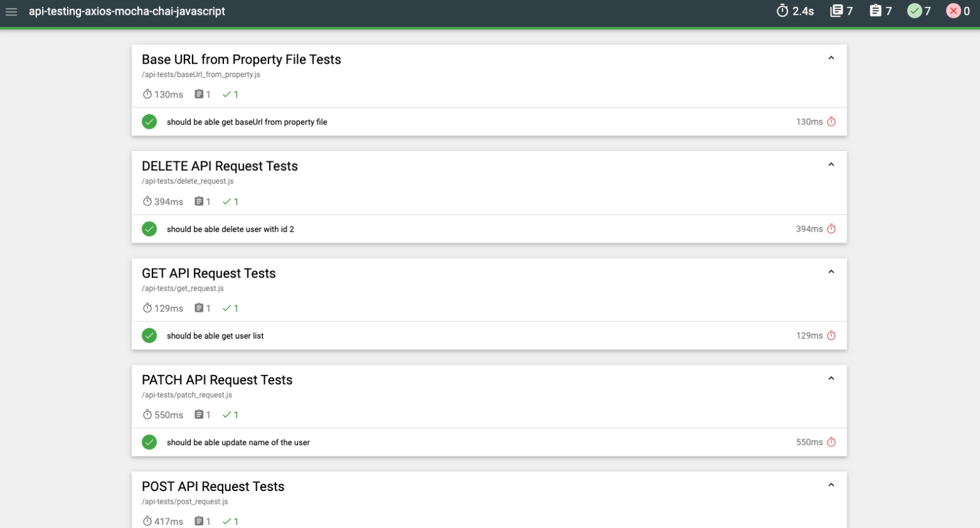Open the 'should be able update name of the user' test

click(x=239, y=441)
